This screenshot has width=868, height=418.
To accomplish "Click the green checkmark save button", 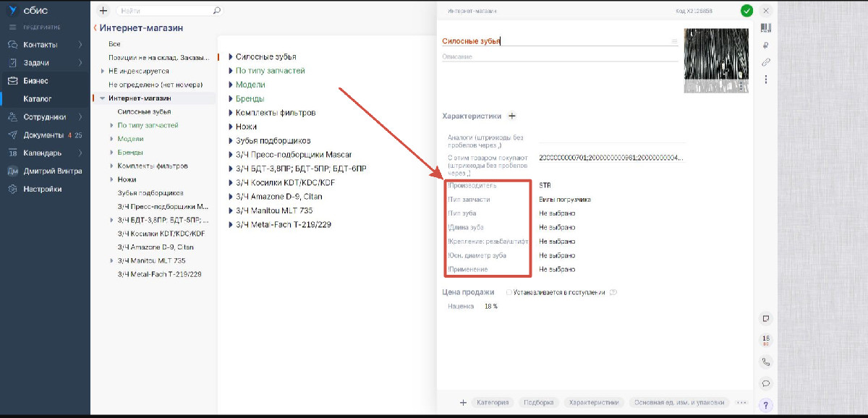I will click(x=746, y=11).
